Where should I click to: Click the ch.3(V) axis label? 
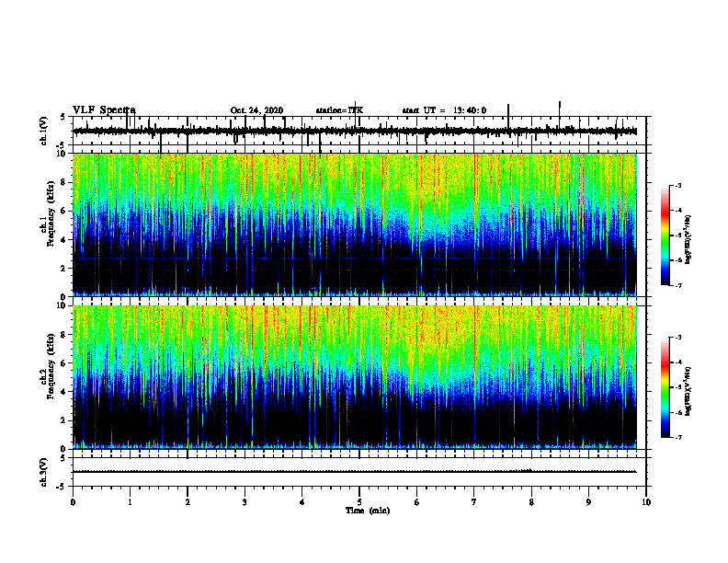click(x=44, y=472)
